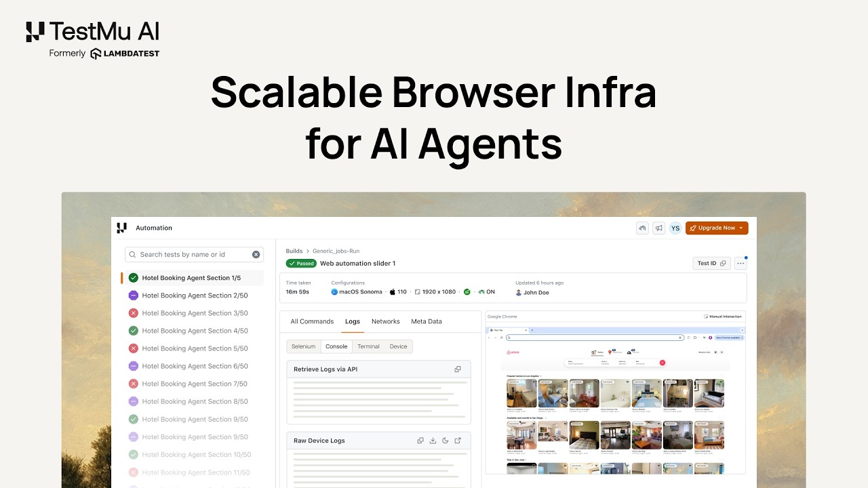Open the Networks tab
The width and height of the screenshot is (868, 488).
386,321
